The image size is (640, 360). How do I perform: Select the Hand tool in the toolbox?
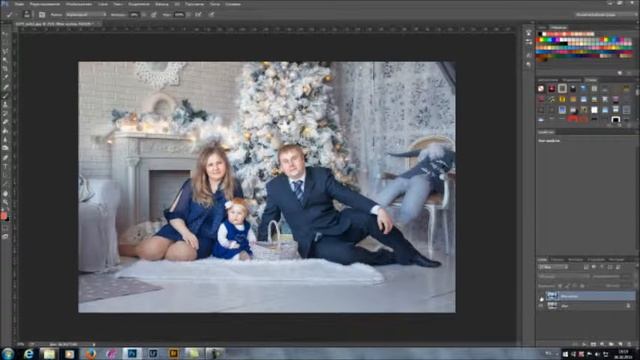(x=5, y=193)
